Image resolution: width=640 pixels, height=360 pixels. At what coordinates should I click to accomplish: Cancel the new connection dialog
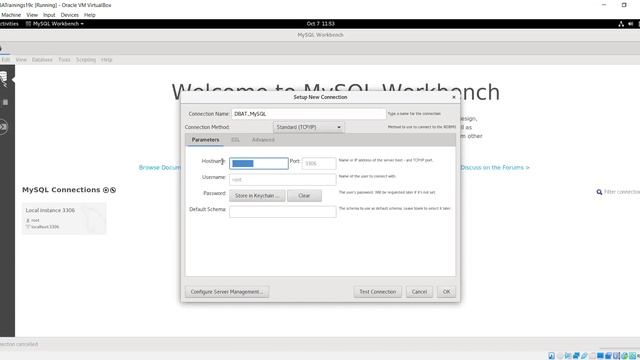click(x=419, y=292)
